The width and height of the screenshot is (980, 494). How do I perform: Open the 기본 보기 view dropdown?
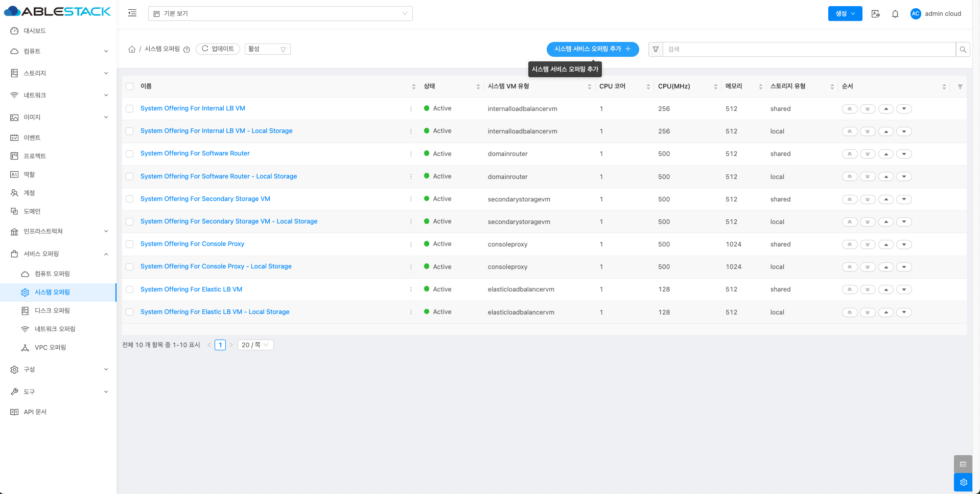[x=280, y=14]
